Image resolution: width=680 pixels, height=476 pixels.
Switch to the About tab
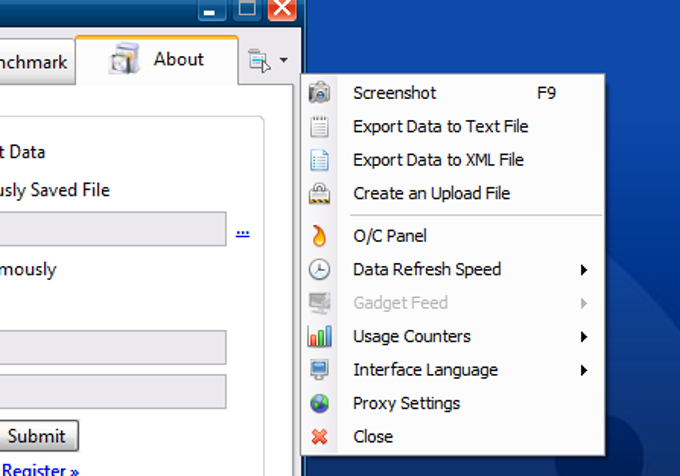pos(157,59)
